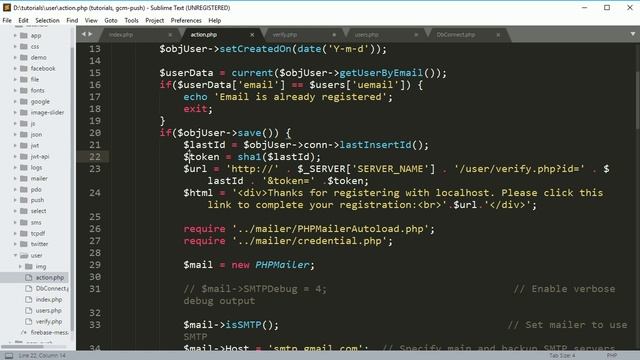Open the Selection menu

click(x=47, y=20)
